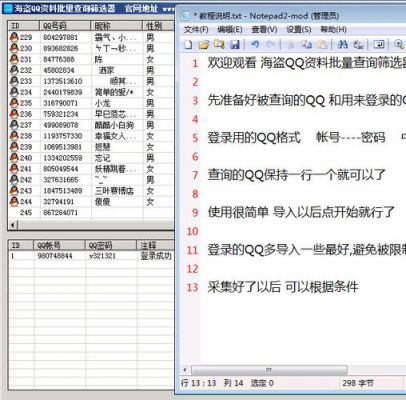Click the Replace toolbar icon in Notepad2
The image size is (406, 400).
[358, 44]
